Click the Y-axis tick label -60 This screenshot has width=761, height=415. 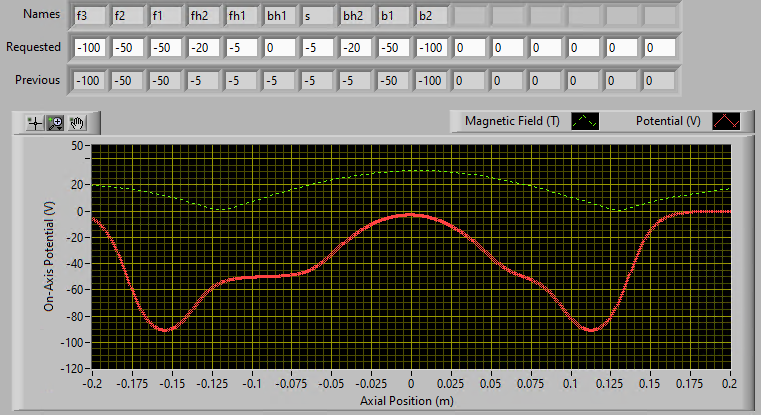[x=75, y=290]
